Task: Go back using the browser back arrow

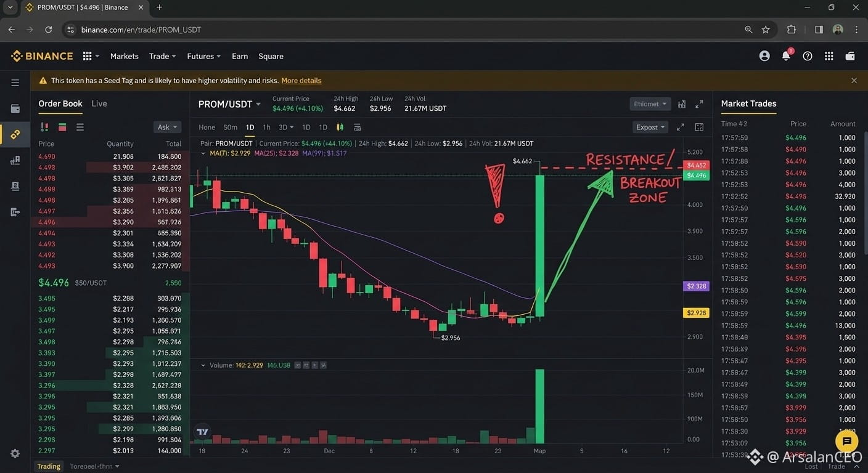Action: [x=11, y=30]
